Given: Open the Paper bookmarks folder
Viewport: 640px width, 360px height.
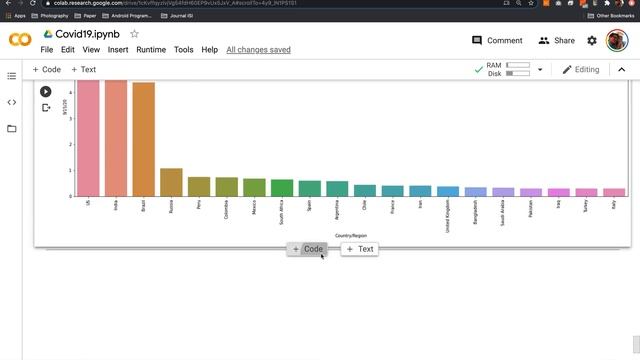Looking at the screenshot, I should (85, 16).
